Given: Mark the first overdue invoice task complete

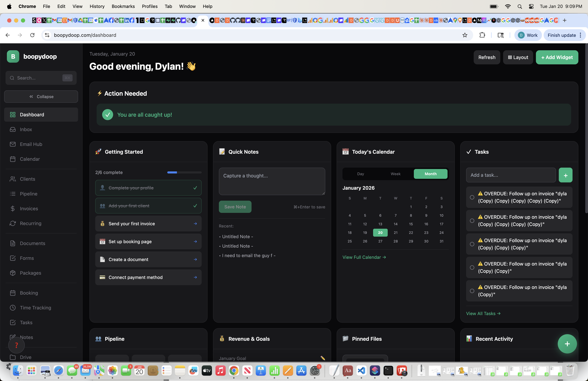Looking at the screenshot, I should 472,197.
